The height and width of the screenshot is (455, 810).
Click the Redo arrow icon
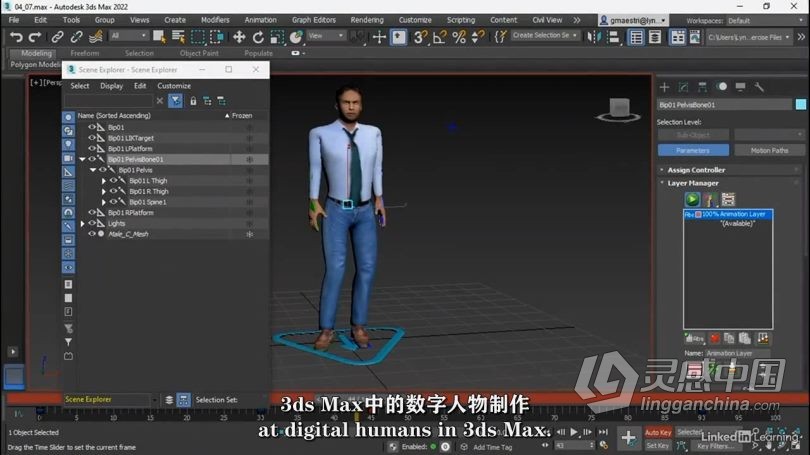point(35,37)
